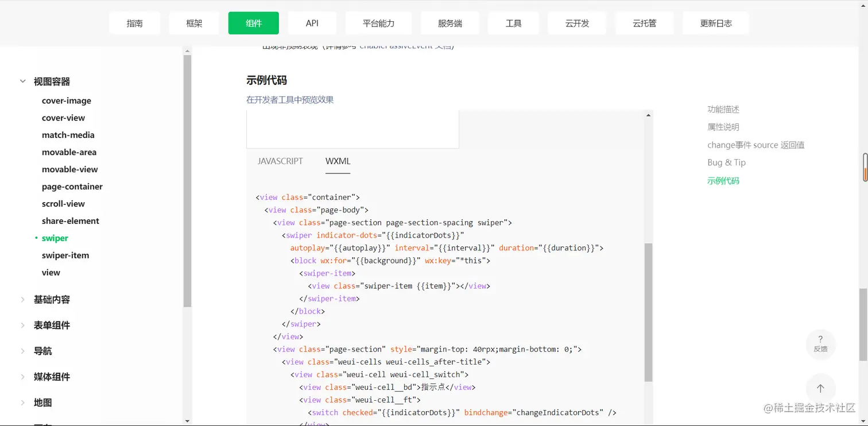Click 在开发者工具中预览效果 link
The height and width of the screenshot is (426, 868).
290,100
